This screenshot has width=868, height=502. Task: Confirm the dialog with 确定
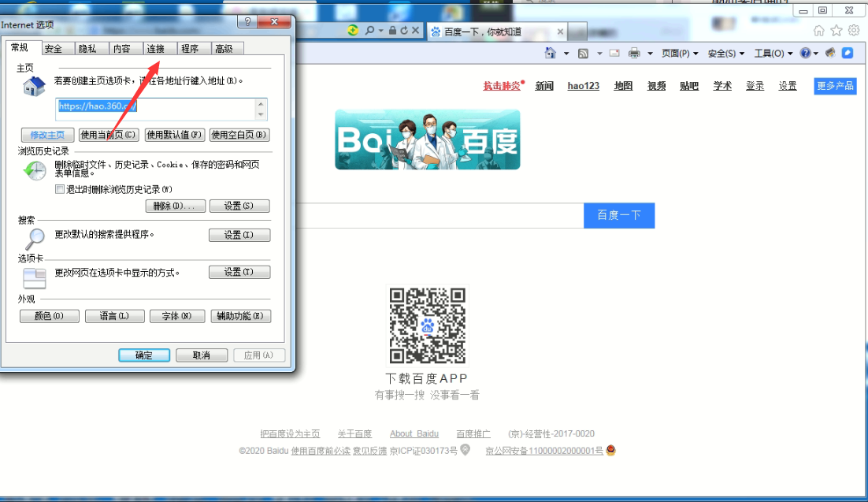point(144,355)
